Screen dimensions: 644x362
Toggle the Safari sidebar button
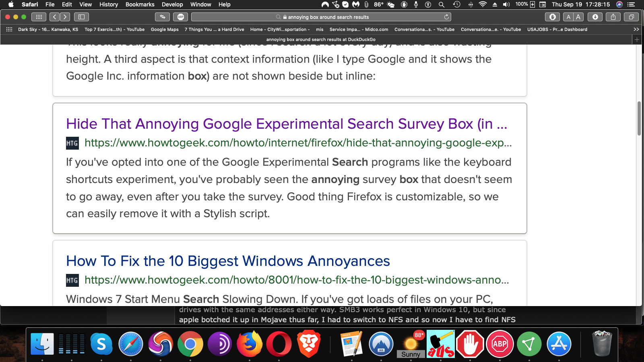tap(81, 17)
